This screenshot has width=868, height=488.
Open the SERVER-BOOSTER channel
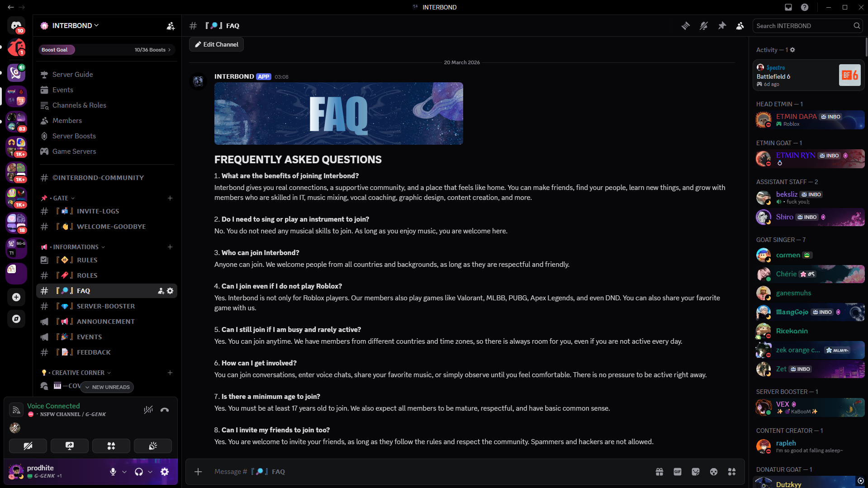107,306
